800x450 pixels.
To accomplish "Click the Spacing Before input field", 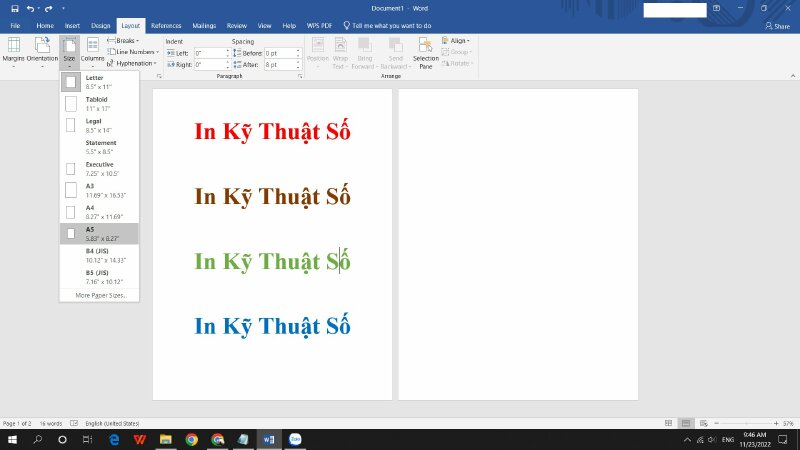I will [280, 53].
